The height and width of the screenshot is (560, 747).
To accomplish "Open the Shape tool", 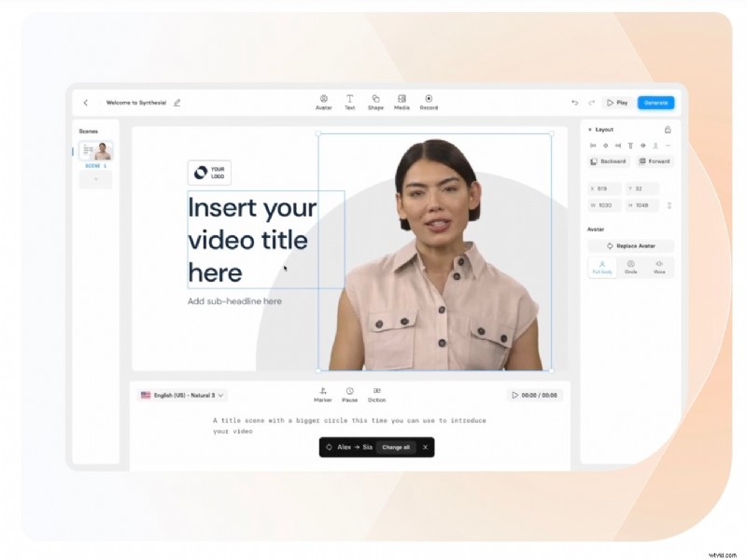I will point(376,103).
